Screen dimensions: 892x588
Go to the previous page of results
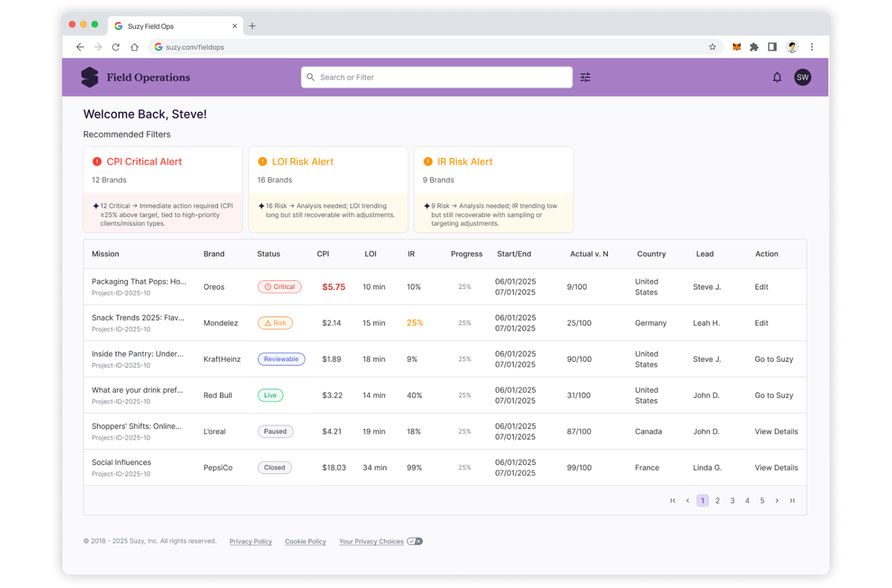coord(687,501)
